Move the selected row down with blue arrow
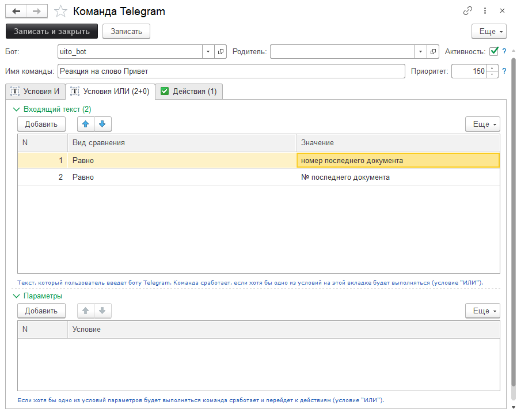The height and width of the screenshot is (420, 517). (102, 124)
